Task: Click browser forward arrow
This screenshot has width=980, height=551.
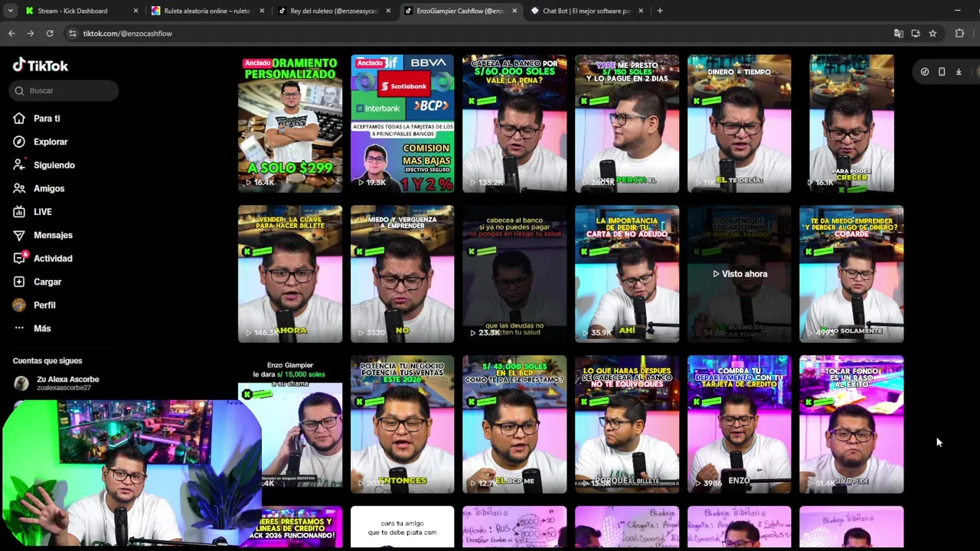Action: click(x=30, y=34)
